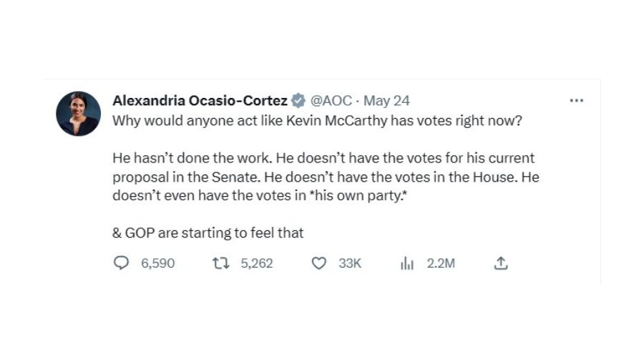
Task: Click the 6,590 replies count
Action: [x=157, y=263]
